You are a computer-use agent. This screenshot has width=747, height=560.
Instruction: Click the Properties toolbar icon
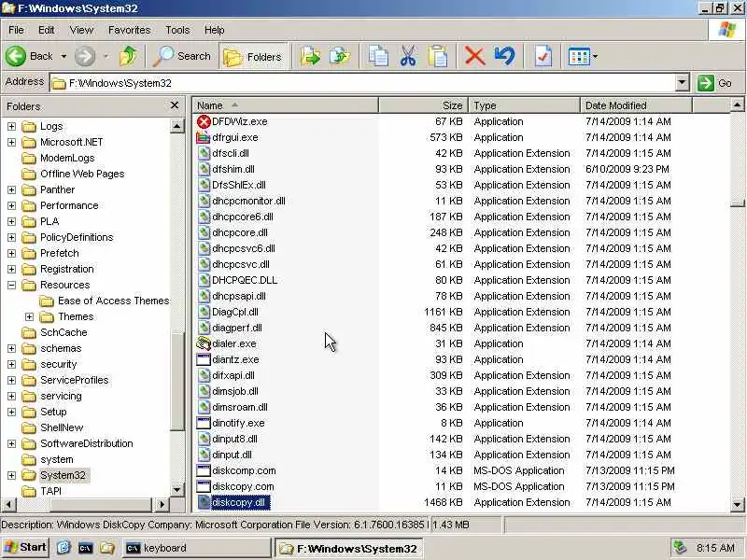pyautogui.click(x=543, y=56)
